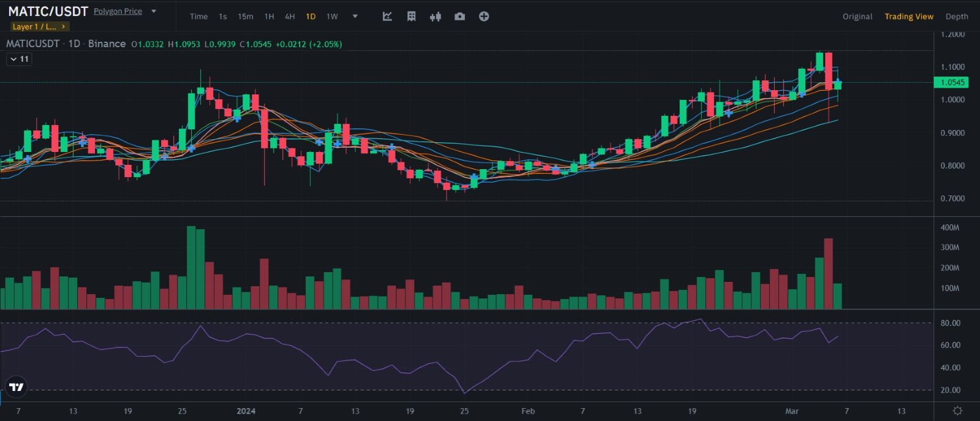Select the Time interval option
The image size is (980, 421).
(198, 17)
